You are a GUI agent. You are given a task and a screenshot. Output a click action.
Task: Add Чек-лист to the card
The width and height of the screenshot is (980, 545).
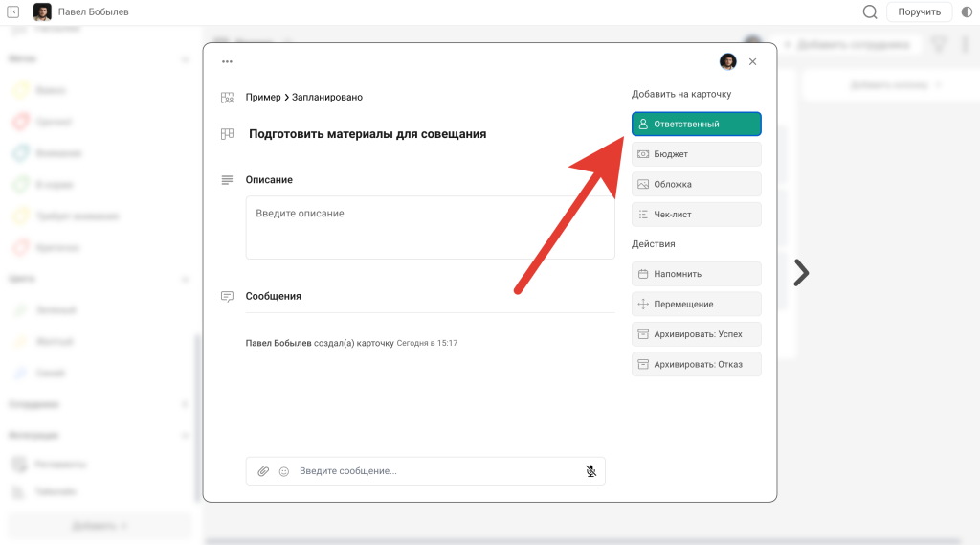click(697, 214)
